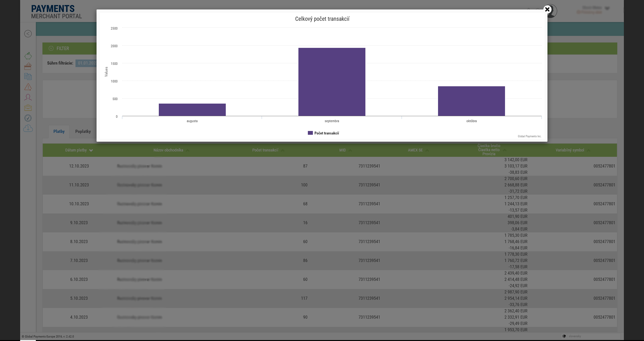Image resolution: width=644 pixels, height=341 pixels.
Task: Toggle the Počet transakcií legend series
Action: coord(323,133)
